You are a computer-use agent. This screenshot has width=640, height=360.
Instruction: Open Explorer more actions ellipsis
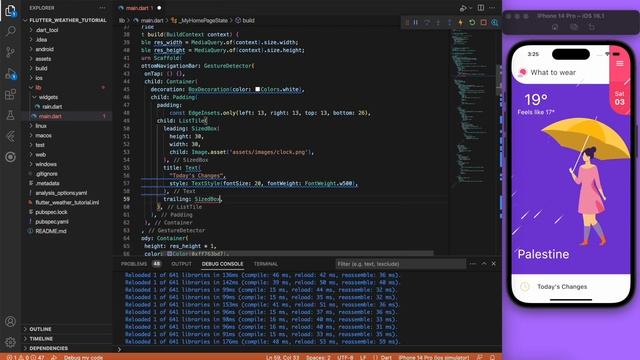[102, 8]
